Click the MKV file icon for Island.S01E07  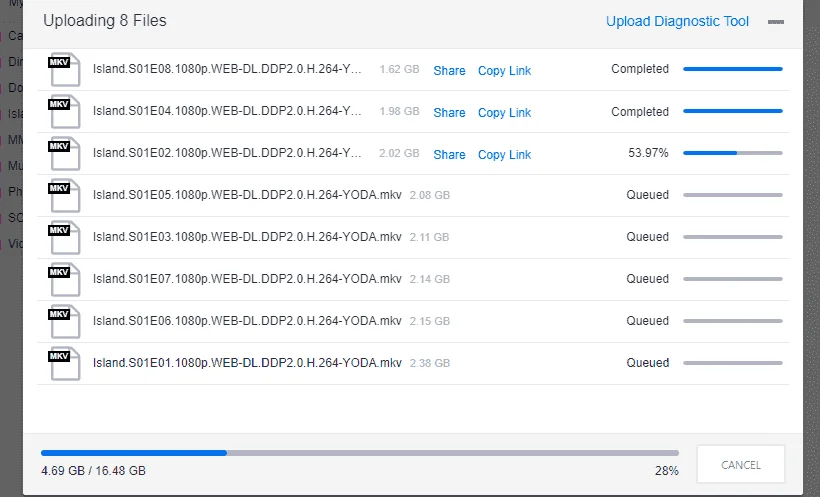pos(64,279)
